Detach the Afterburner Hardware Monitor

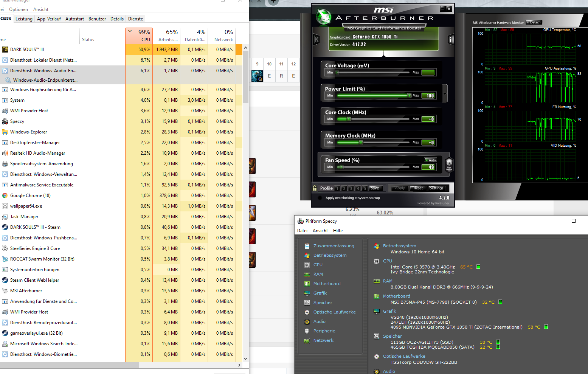click(x=534, y=22)
